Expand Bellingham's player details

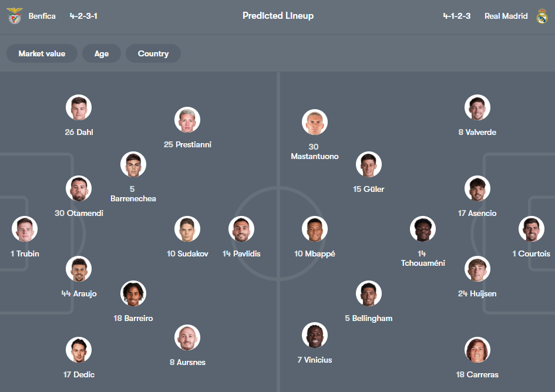[x=368, y=293]
